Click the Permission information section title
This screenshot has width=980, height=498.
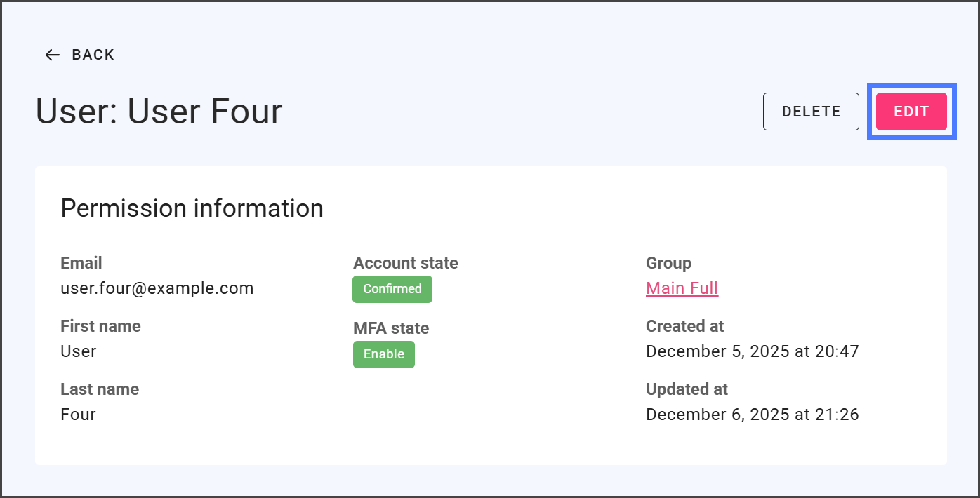(x=192, y=208)
